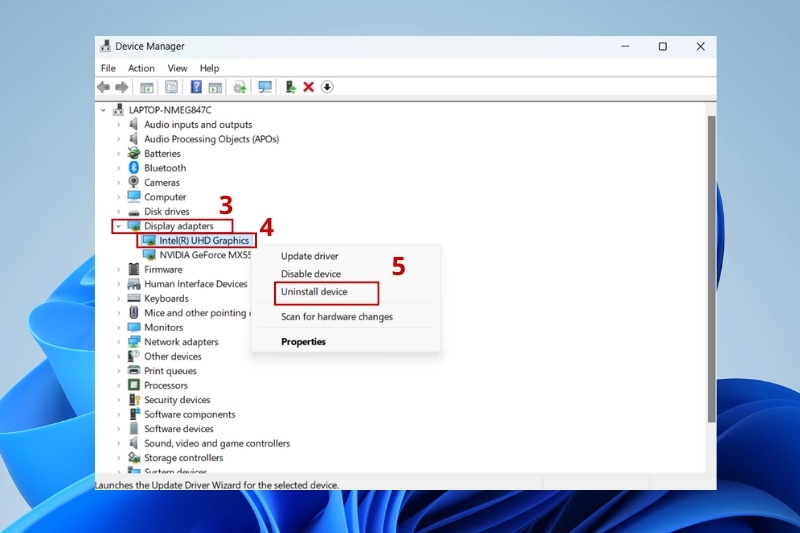Image resolution: width=800 pixels, height=533 pixels.
Task: Click the Storage controllers icon
Action: tap(134, 458)
